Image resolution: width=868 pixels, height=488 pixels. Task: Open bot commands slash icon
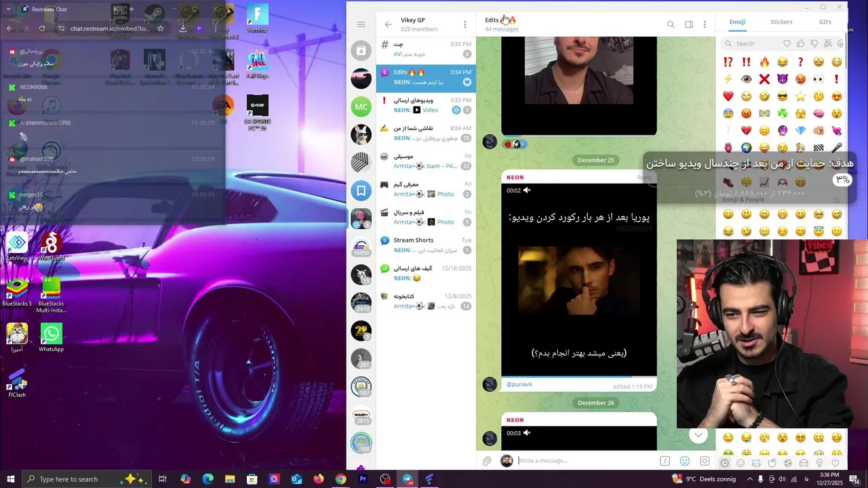pyautogui.click(x=665, y=461)
